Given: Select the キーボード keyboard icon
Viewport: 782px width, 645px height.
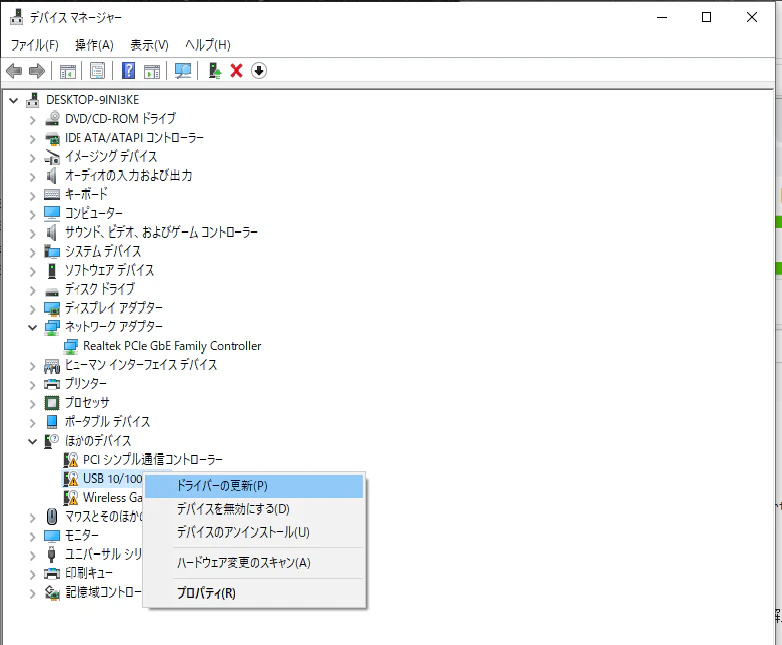Looking at the screenshot, I should pos(52,195).
